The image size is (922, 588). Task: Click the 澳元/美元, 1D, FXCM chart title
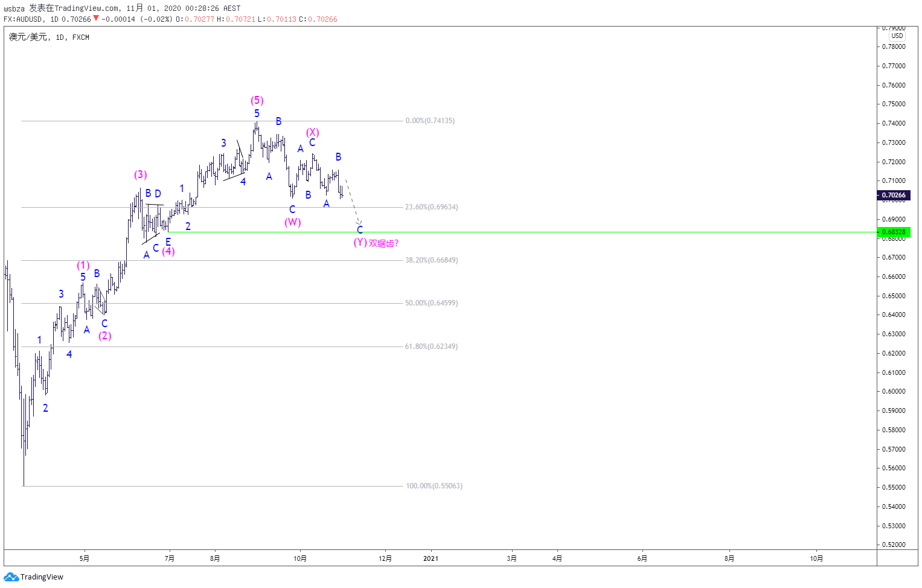(x=49, y=37)
